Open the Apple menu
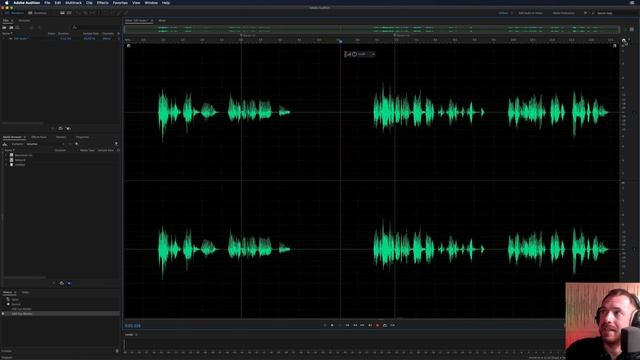Image resolution: width=640 pixels, height=360 pixels. tap(6, 2)
